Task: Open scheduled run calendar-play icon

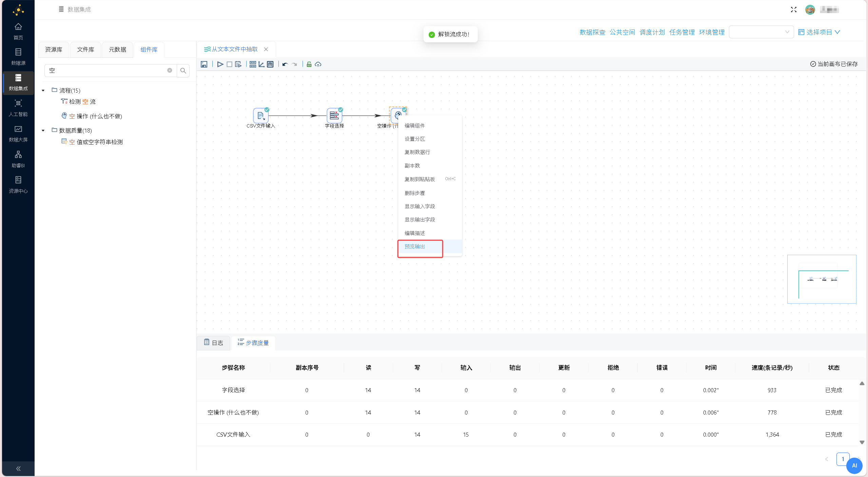Action: pyautogui.click(x=238, y=64)
